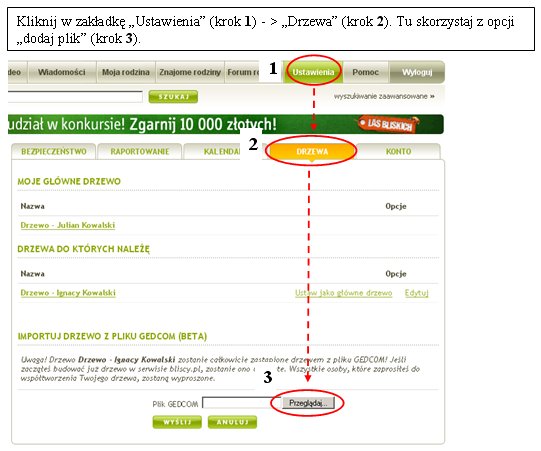
Task: Click Edytuj for Ignacy Kowalski tree
Action: coord(416,293)
